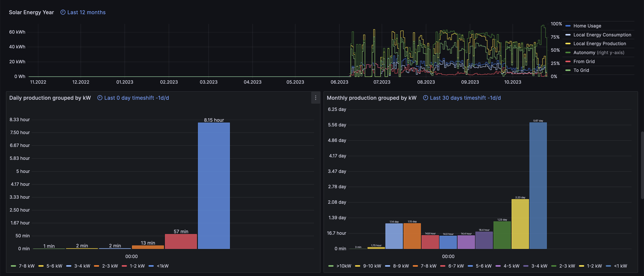Viewport: 644px width, 276px height.
Task: Click clock icon beside Last 30 days timeshift
Action: [425, 98]
